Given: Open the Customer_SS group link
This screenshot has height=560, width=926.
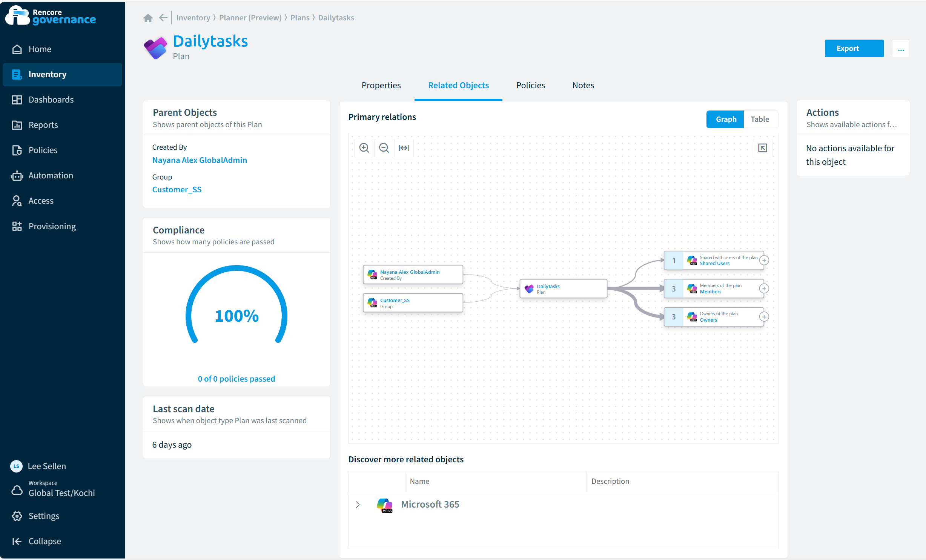Looking at the screenshot, I should coord(177,189).
